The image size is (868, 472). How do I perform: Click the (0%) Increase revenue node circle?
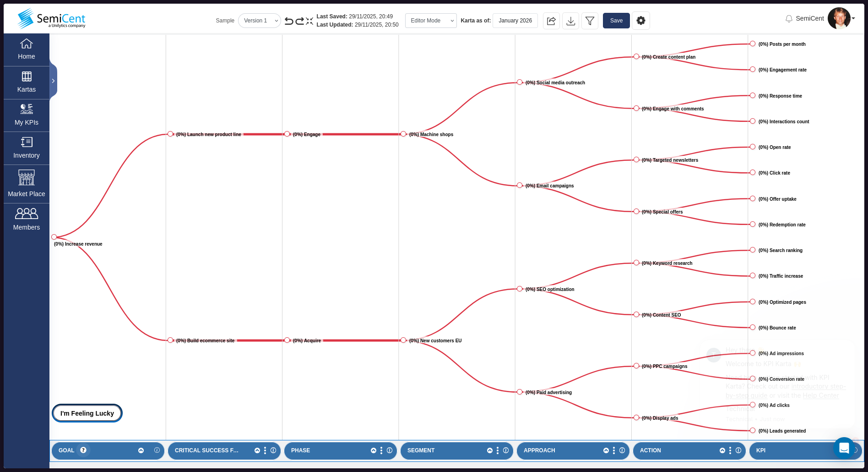click(x=54, y=237)
